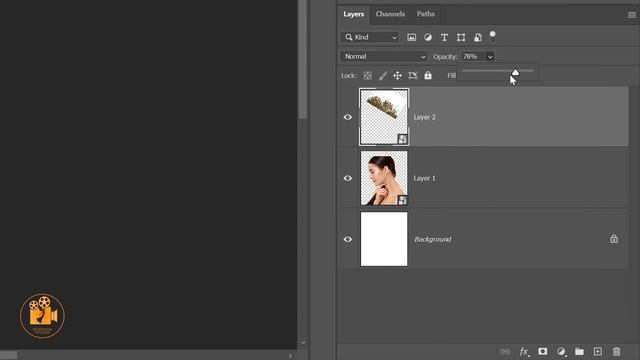
Task: Switch to the Channels tab
Action: (x=390, y=14)
